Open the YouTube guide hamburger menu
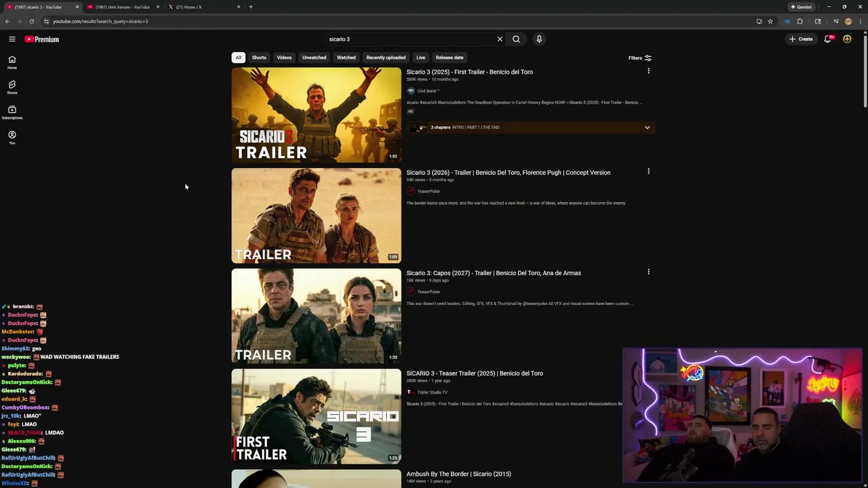868x488 pixels. pos(12,39)
